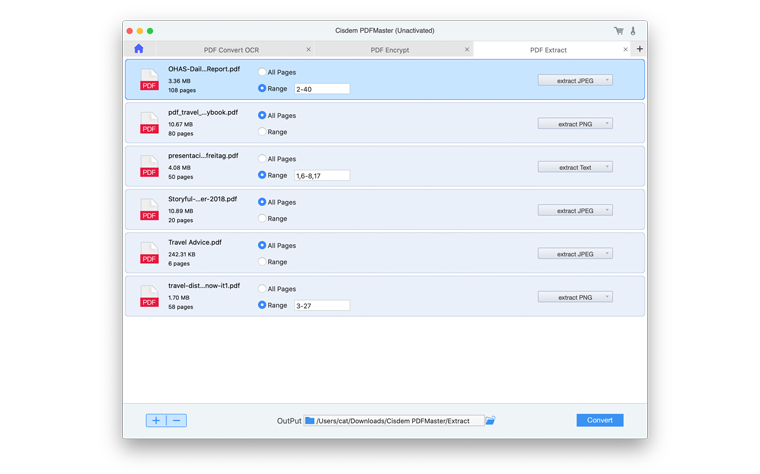Select the file name travel-dist...now-it1.pdf
The height and width of the screenshot is (474, 760).
point(204,285)
